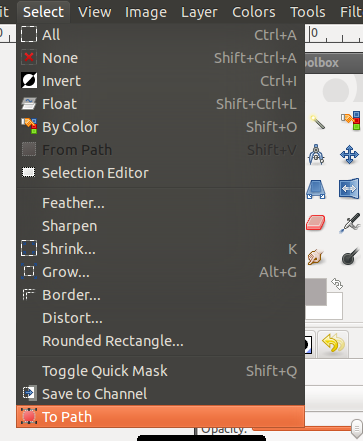The width and height of the screenshot is (363, 441).
Task: Close the open Select menu header
Action: [x=43, y=12]
